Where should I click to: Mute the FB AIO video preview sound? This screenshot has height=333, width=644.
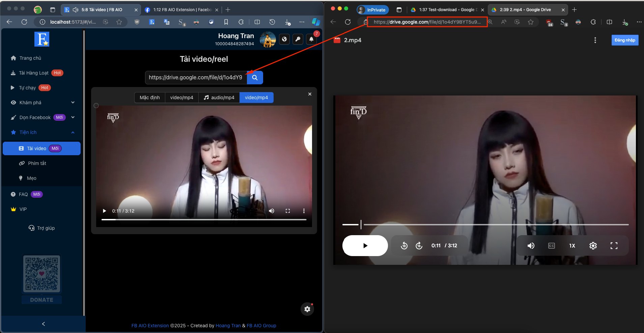tap(272, 211)
